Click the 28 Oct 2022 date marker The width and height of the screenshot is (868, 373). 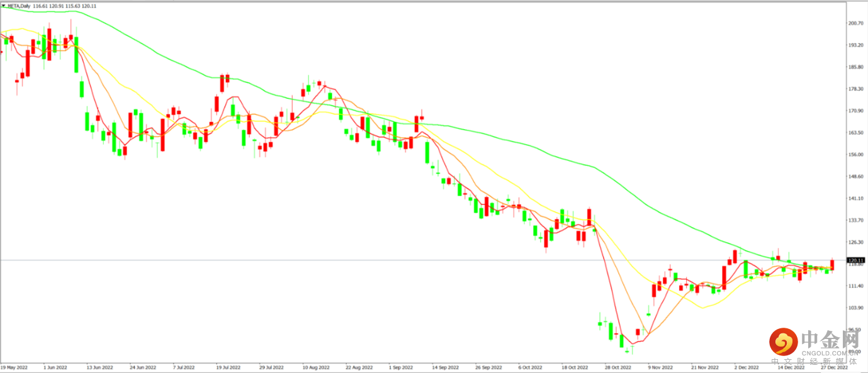tap(617, 367)
